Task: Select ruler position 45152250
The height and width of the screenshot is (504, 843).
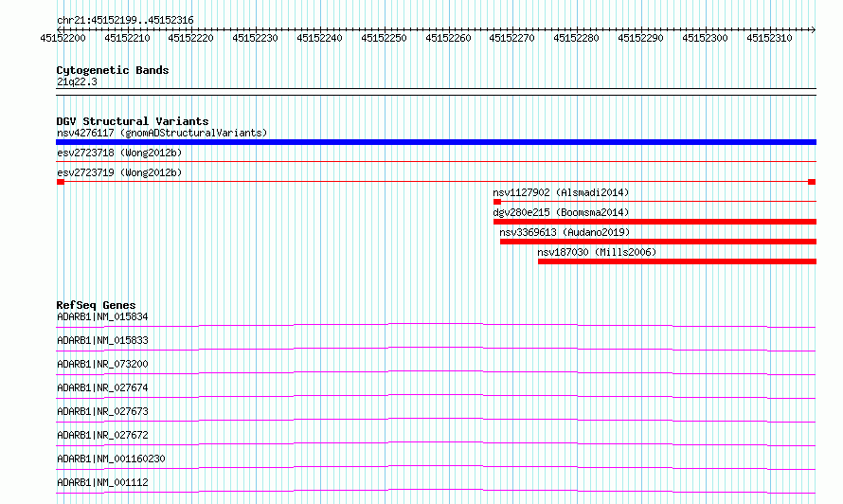Action: point(384,38)
